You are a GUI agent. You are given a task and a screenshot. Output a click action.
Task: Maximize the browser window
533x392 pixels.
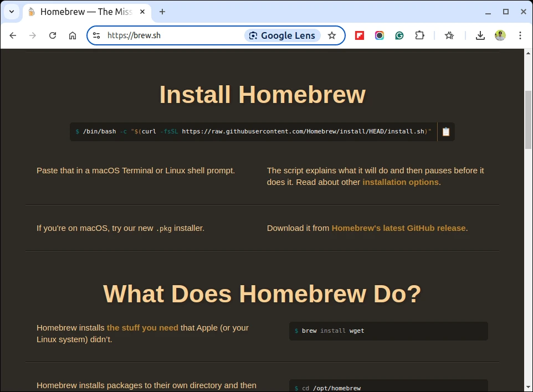click(x=506, y=12)
